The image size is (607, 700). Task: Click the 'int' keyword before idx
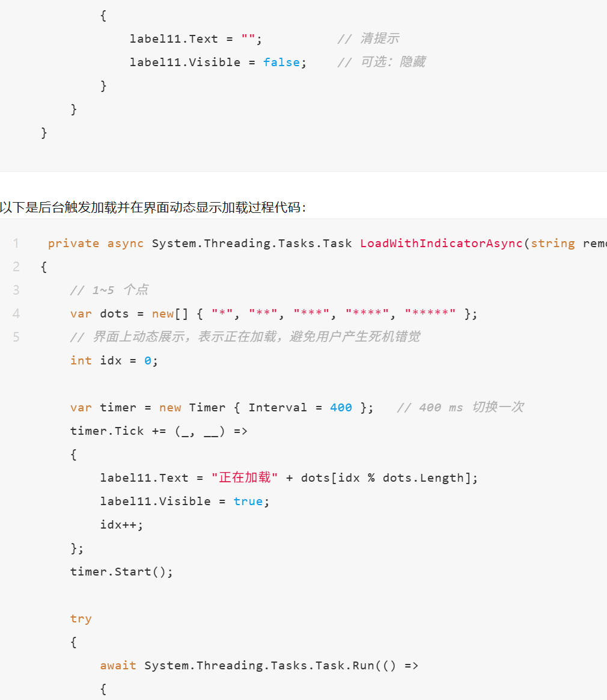[81, 360]
